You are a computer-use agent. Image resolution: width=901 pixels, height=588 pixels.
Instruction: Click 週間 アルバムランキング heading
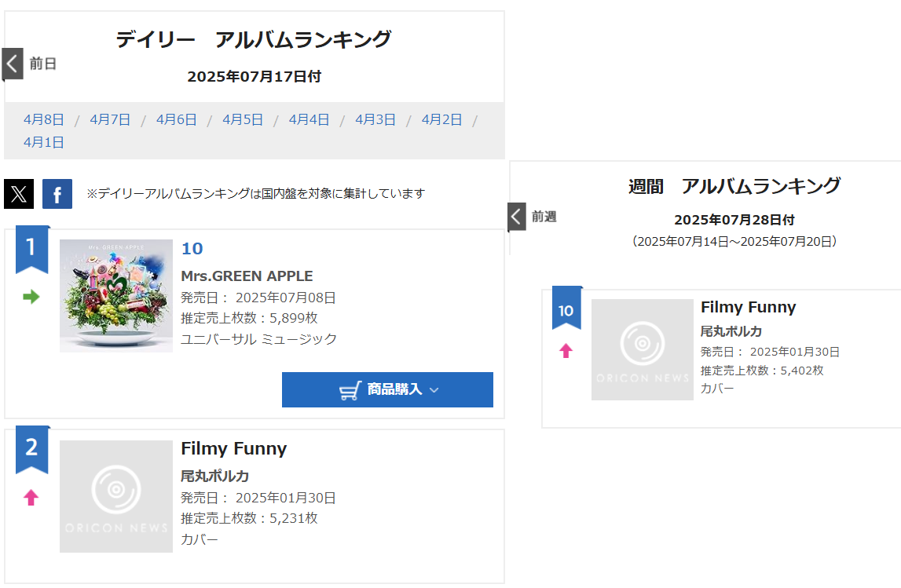(x=734, y=186)
